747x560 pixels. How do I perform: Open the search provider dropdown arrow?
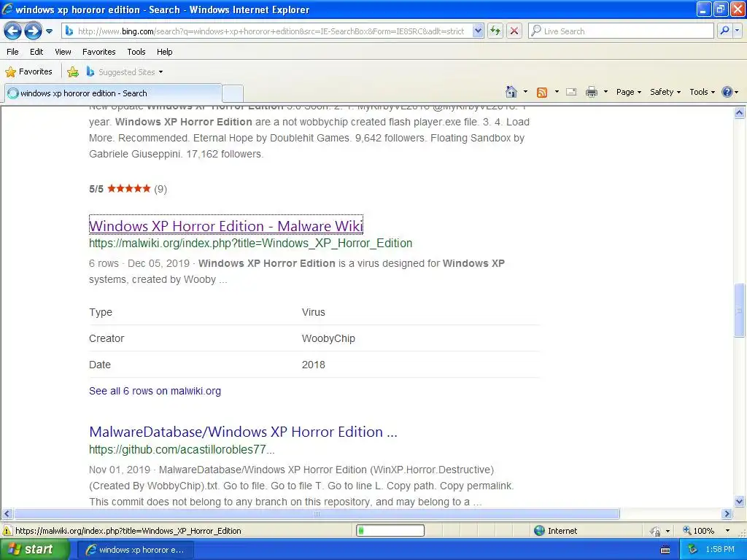tap(738, 31)
